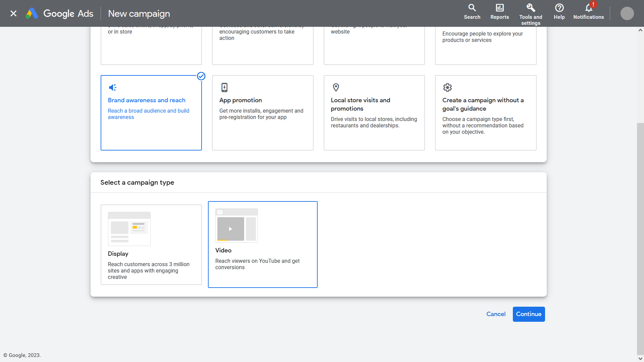Click App promotion mobile icon
This screenshot has height=362, width=644.
(x=224, y=87)
